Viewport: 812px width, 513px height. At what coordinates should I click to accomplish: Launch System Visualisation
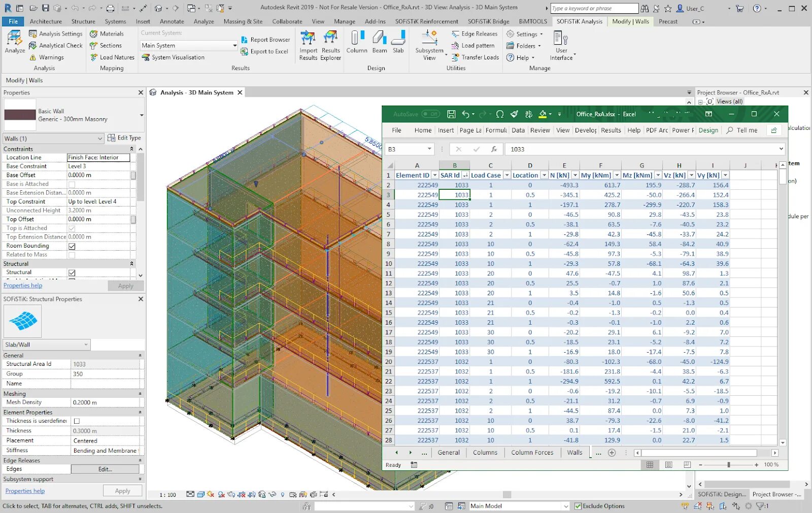coord(173,57)
